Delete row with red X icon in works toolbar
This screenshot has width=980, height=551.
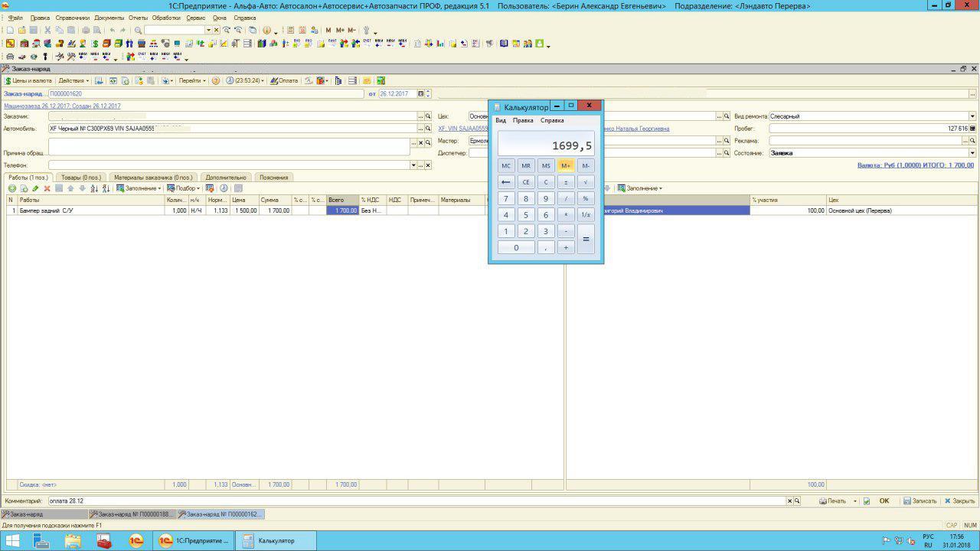tap(47, 188)
